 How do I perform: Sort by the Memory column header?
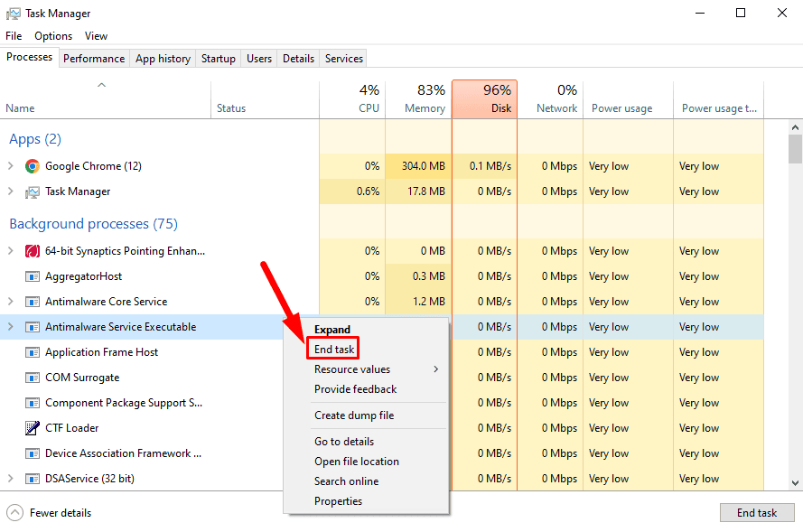[x=418, y=98]
